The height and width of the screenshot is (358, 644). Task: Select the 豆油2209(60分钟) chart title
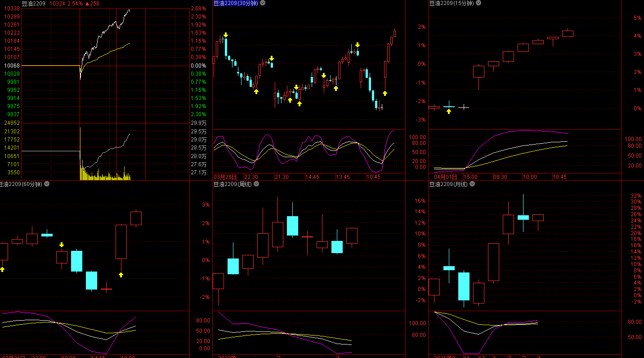(21, 184)
